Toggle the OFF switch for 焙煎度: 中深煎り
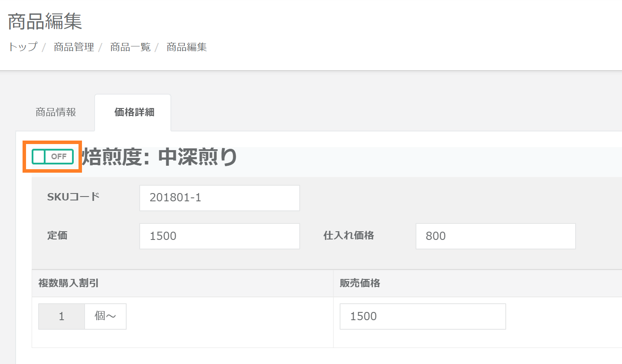 pyautogui.click(x=52, y=157)
